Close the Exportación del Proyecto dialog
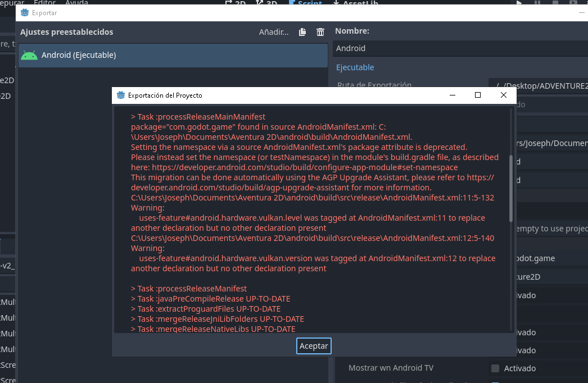This screenshot has width=588, height=383. [x=504, y=95]
